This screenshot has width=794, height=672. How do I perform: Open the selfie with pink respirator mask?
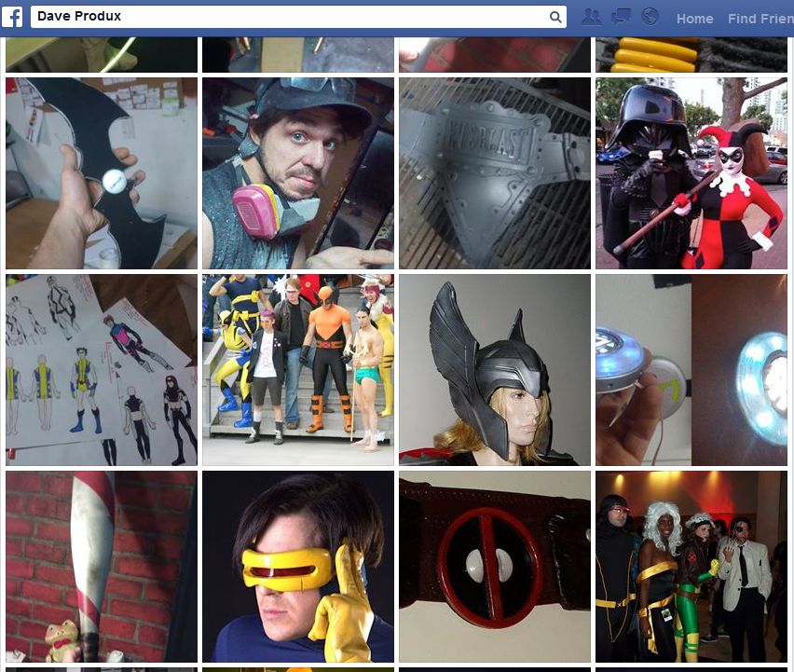point(298,173)
